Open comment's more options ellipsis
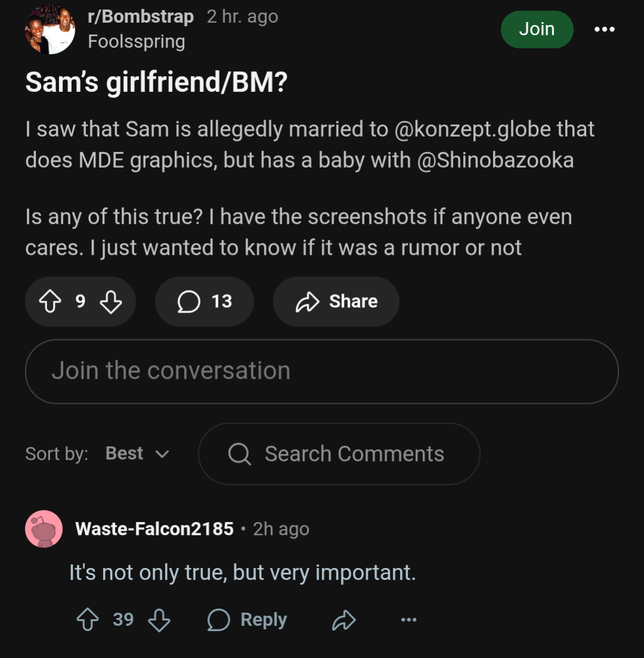The image size is (644, 658). [x=409, y=620]
